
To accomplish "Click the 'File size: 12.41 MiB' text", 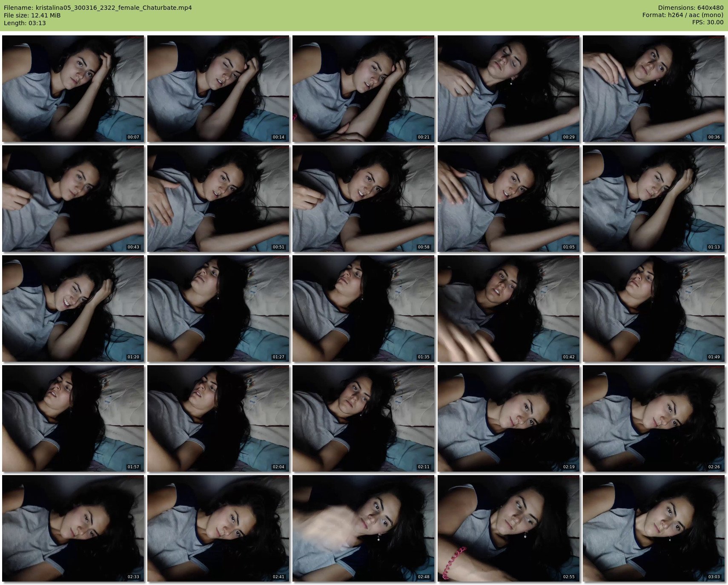I will (32, 15).
